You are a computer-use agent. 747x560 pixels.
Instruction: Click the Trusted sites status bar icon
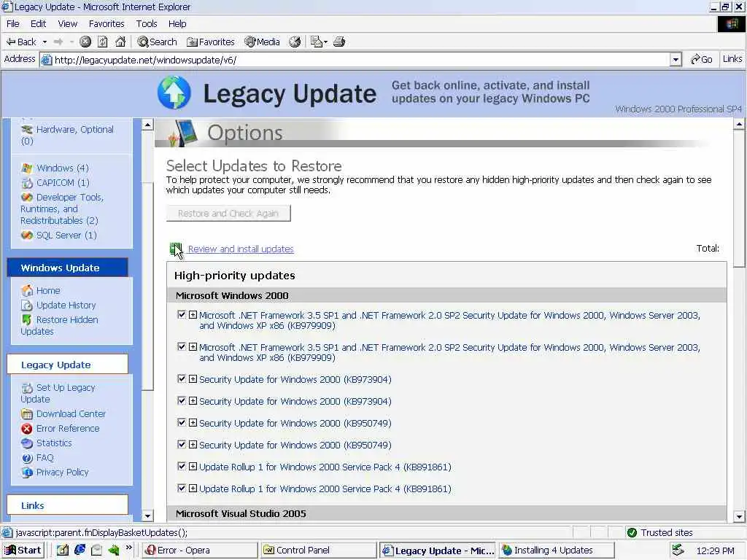tap(632, 532)
